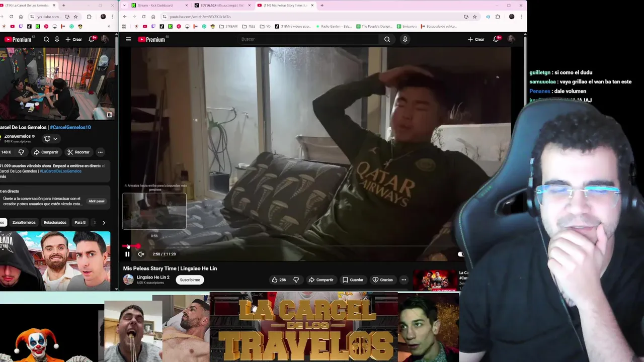Toggle the autoplay switch in the video player
This screenshot has height=362, width=644.
coord(461,254)
